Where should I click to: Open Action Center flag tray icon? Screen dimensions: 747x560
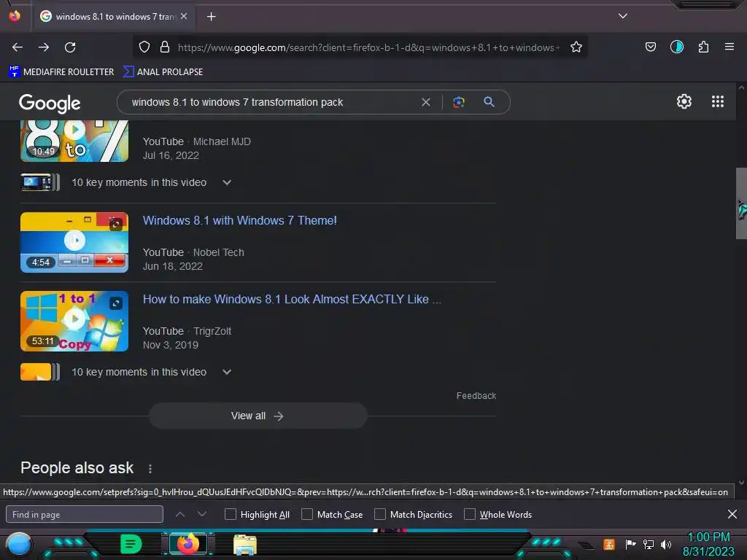click(630, 544)
